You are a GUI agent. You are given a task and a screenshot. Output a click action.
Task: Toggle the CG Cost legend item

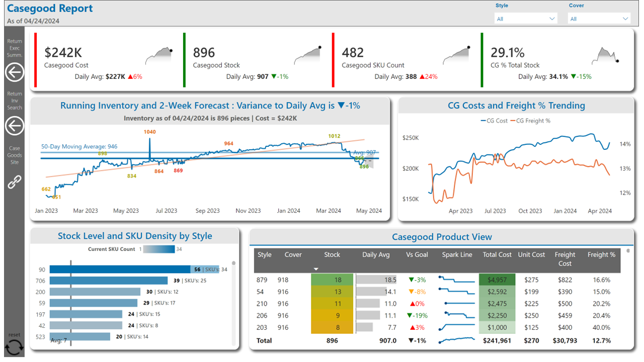click(x=494, y=121)
